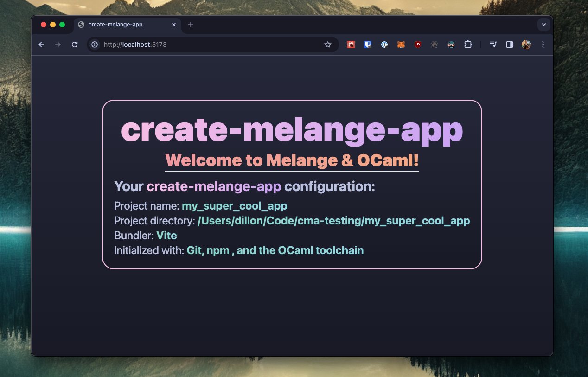
Task: Open a new tab with plus button
Action: pos(191,25)
